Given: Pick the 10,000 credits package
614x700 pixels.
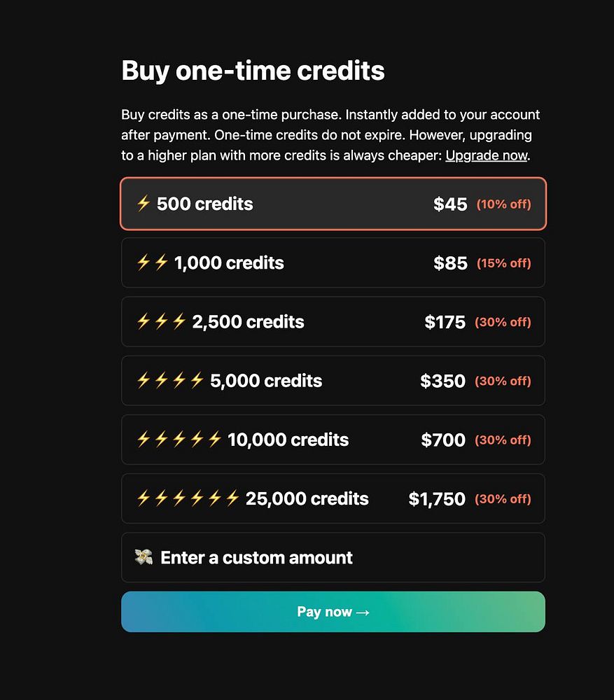Looking at the screenshot, I should click(333, 439).
